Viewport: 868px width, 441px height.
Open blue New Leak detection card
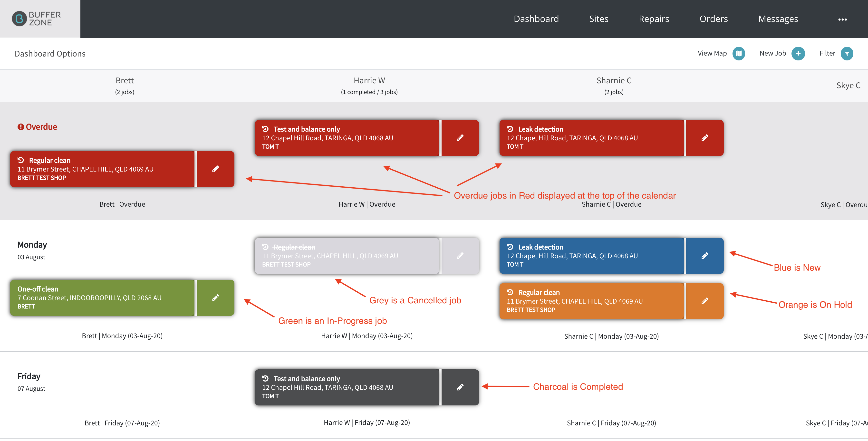[x=591, y=256]
